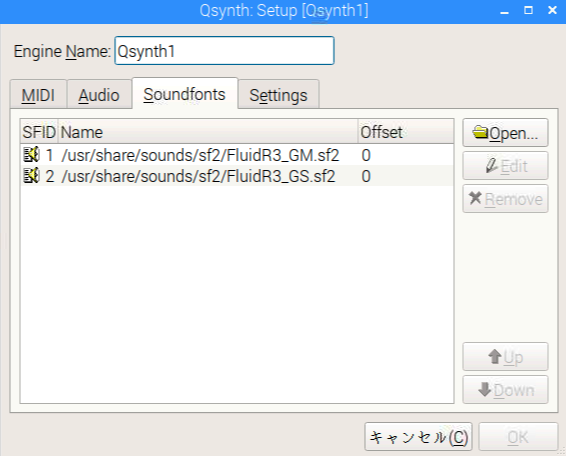Click the X icon on Remove button
566x456 pixels.
(475, 198)
